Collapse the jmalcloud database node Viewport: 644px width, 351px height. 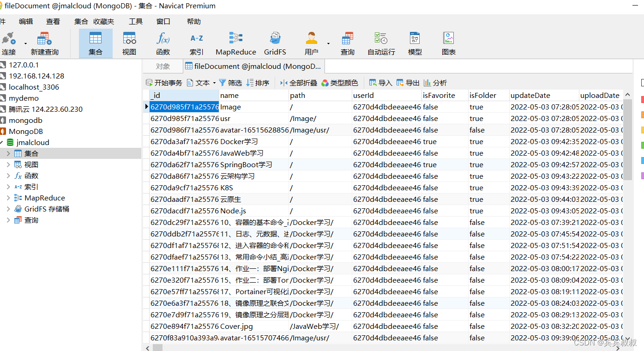click(1, 142)
